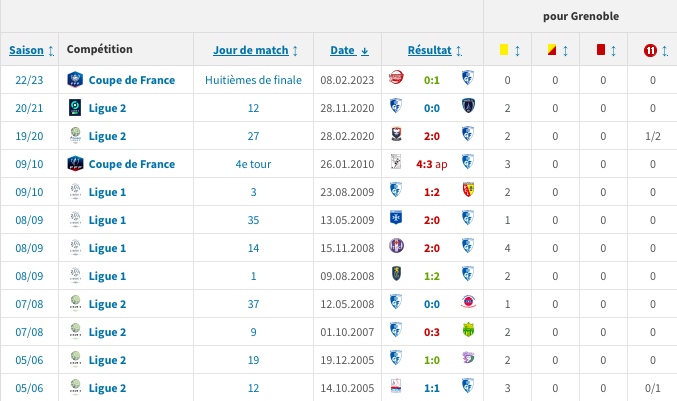The width and height of the screenshot is (677, 401).
Task: Click the yellow-red card column header icon
Action: (552, 49)
